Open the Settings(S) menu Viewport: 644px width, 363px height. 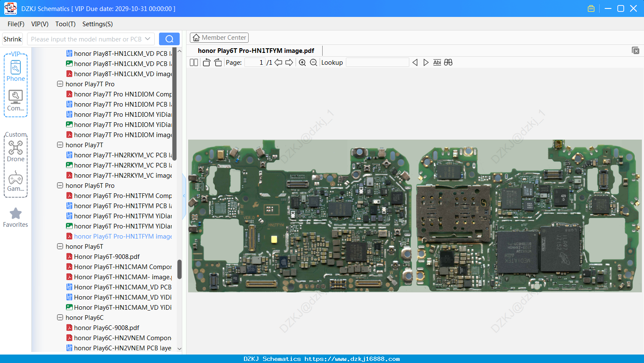(98, 24)
